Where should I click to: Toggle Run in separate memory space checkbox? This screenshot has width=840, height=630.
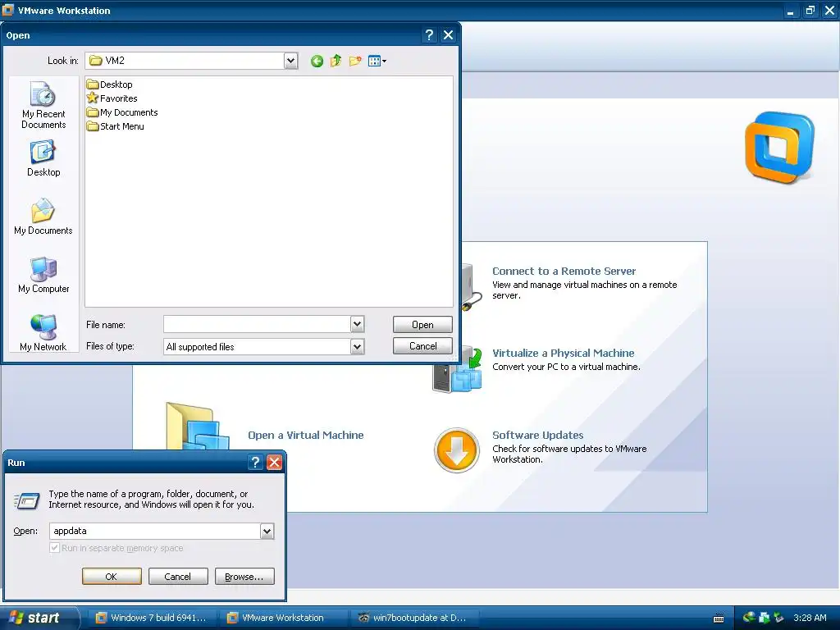[54, 547]
